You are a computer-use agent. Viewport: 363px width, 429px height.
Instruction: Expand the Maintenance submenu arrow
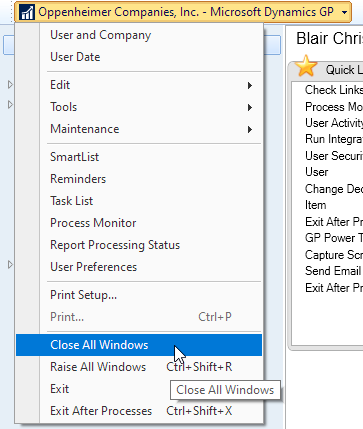[x=250, y=129]
